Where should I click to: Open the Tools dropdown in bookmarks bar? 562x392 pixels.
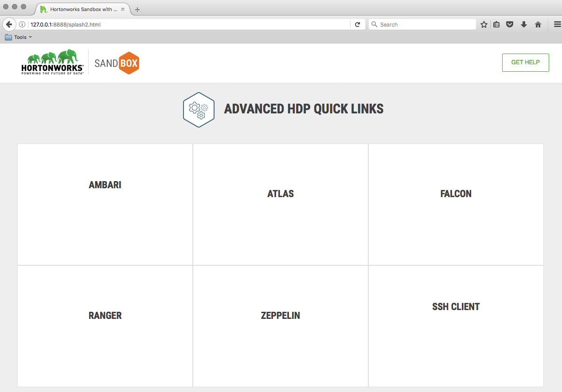[x=19, y=37]
